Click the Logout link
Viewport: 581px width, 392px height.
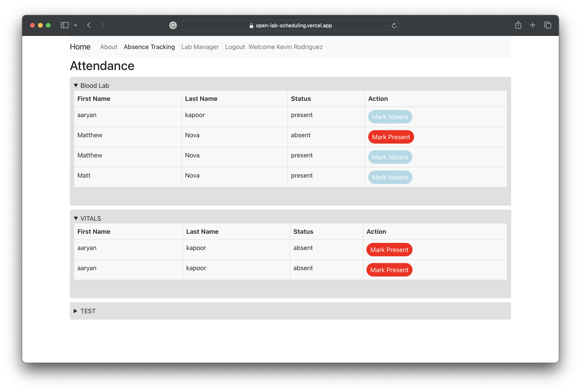[x=235, y=47]
